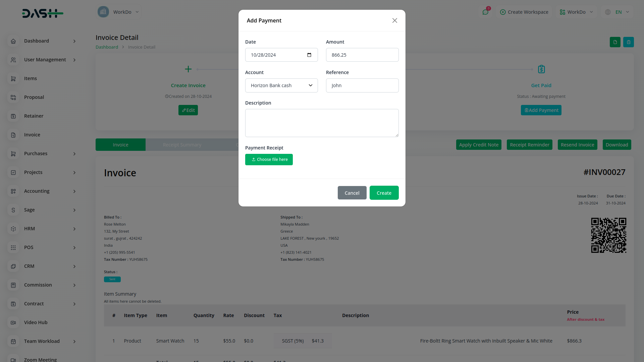The width and height of the screenshot is (644, 362).
Task: Click the chat messages icon in header
Action: [x=485, y=12]
